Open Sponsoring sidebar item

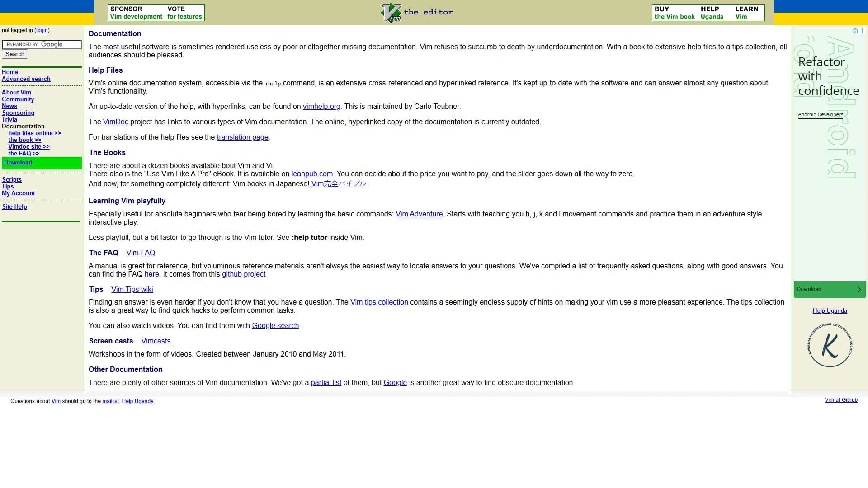(x=18, y=113)
